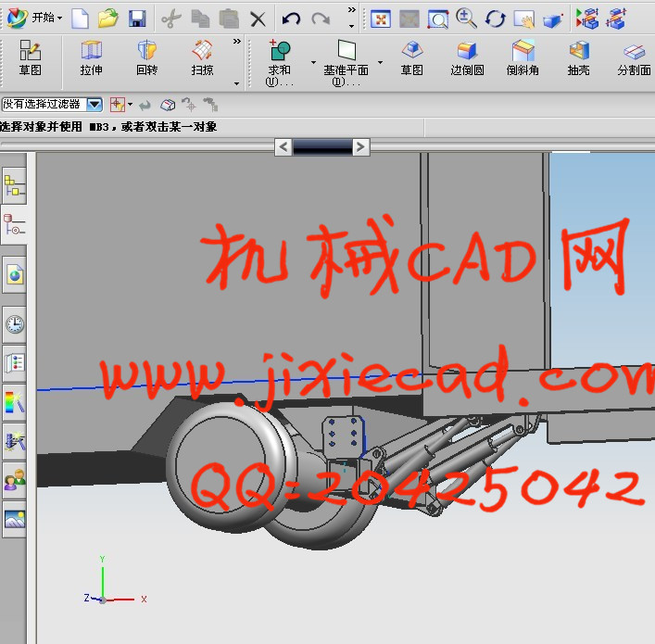This screenshot has width=655, height=644.
Task: Click the Sweep (扫掠) tool
Action: tap(202, 57)
